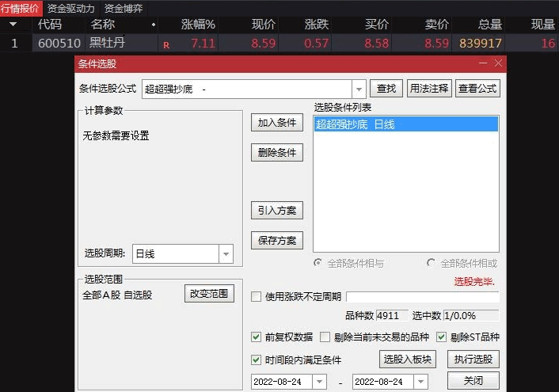
Task: Click the 关闭 button
Action: click(473, 381)
